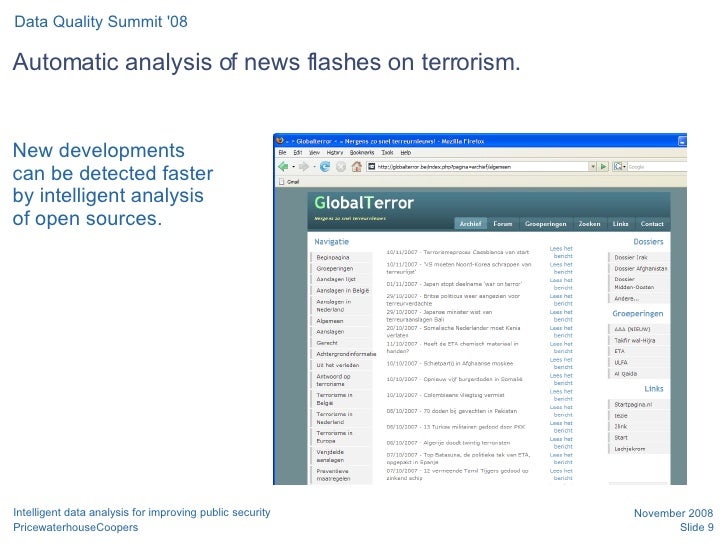The width and height of the screenshot is (728, 546).
Task: Open the File menu in Firefox
Action: click(x=282, y=153)
